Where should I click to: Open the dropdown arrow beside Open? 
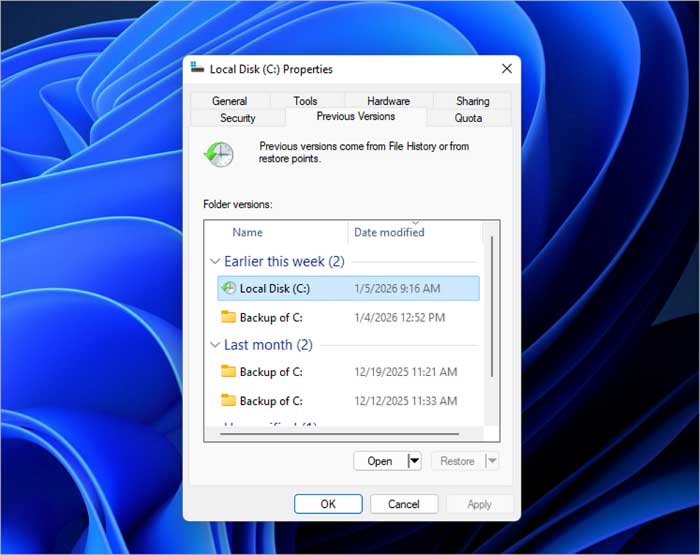click(414, 461)
